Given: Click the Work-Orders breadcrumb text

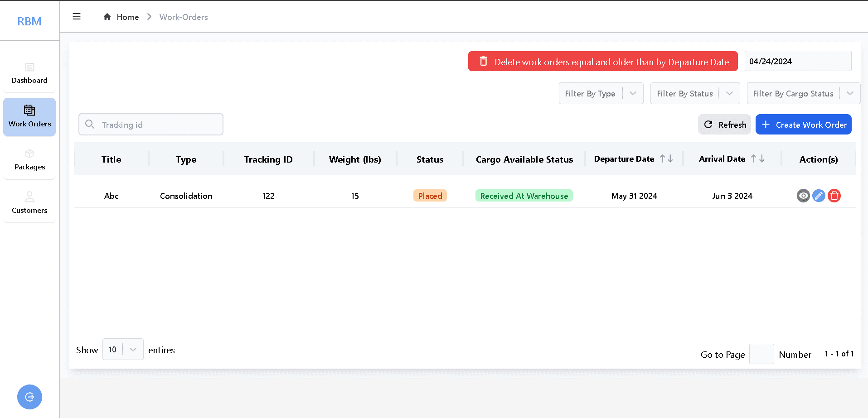Looking at the screenshot, I should (184, 17).
